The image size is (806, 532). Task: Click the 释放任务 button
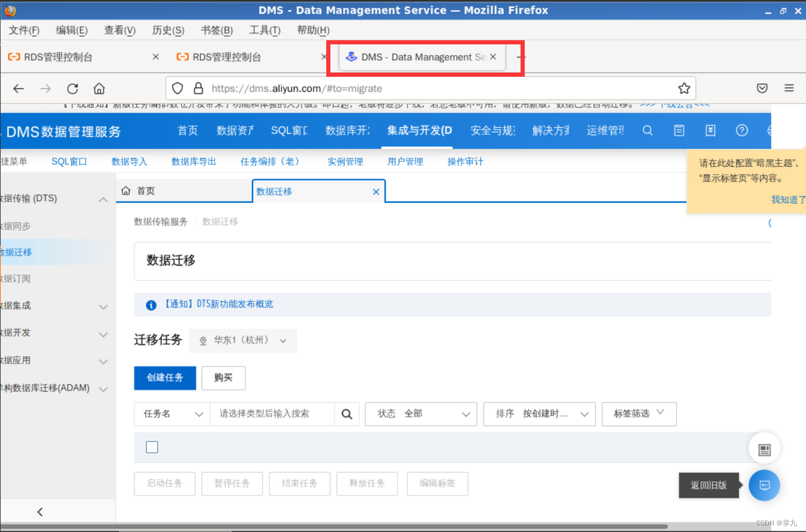pos(367,483)
